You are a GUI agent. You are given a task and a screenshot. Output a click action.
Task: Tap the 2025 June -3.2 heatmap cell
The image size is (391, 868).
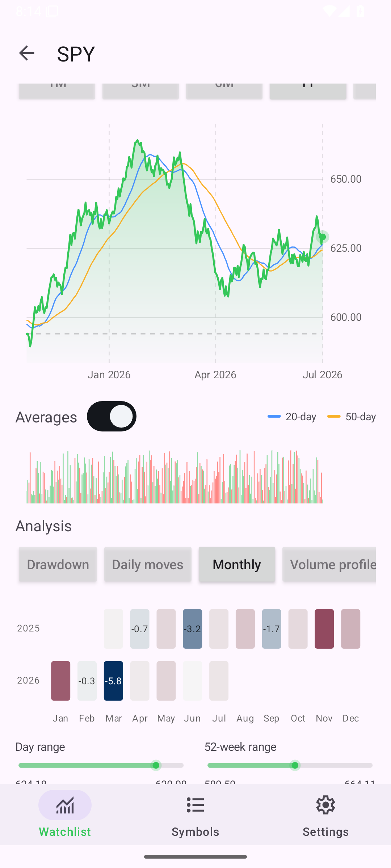pyautogui.click(x=192, y=629)
